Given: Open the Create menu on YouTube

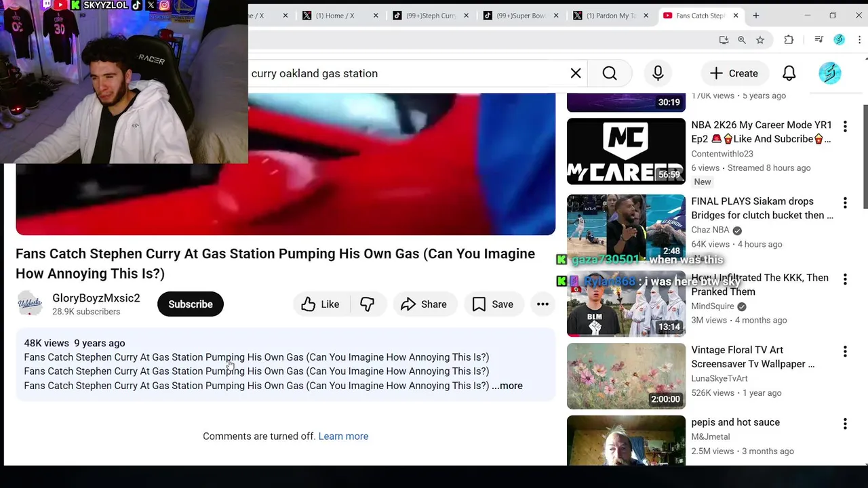Looking at the screenshot, I should point(734,73).
